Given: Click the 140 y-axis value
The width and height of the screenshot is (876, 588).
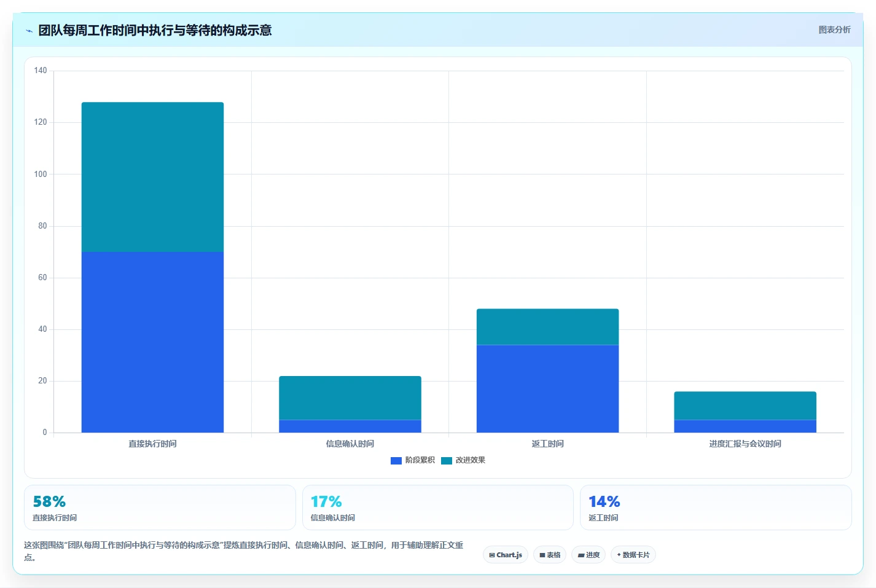Looking at the screenshot, I should coord(41,71).
